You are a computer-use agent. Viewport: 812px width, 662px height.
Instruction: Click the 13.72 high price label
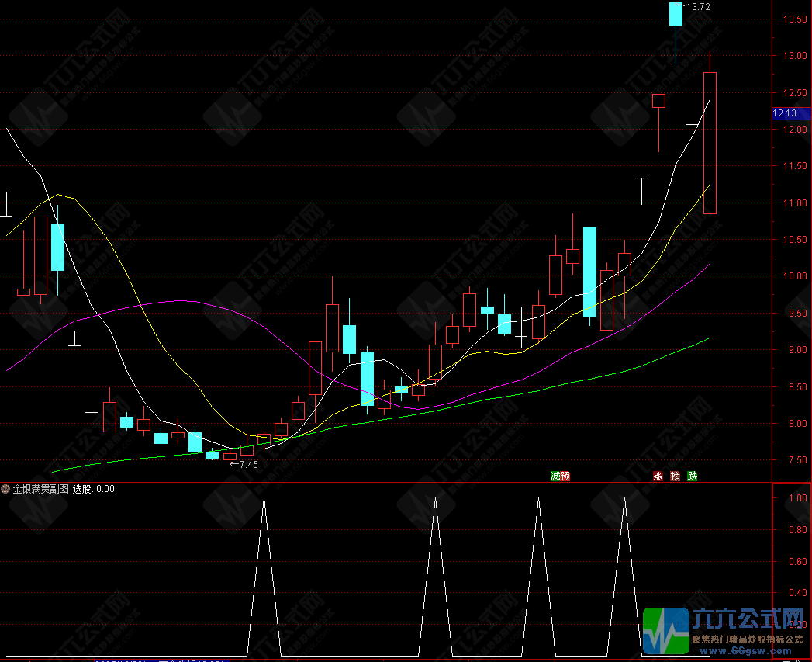coord(698,7)
